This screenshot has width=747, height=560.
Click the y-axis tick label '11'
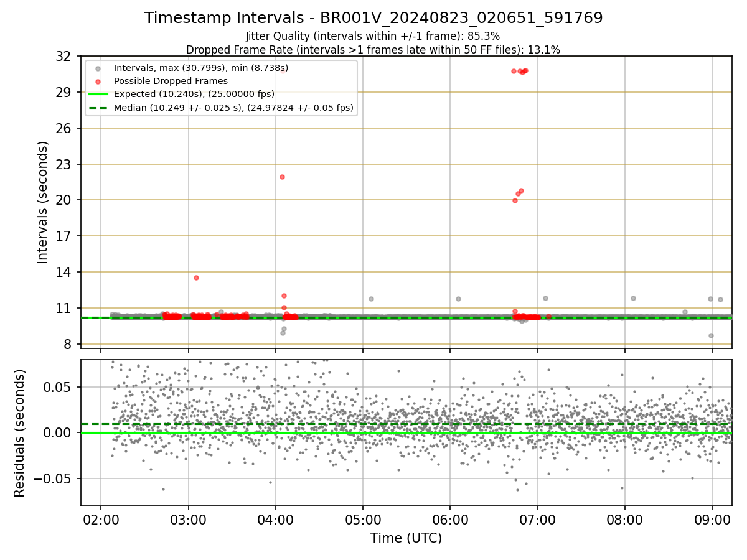(x=63, y=309)
